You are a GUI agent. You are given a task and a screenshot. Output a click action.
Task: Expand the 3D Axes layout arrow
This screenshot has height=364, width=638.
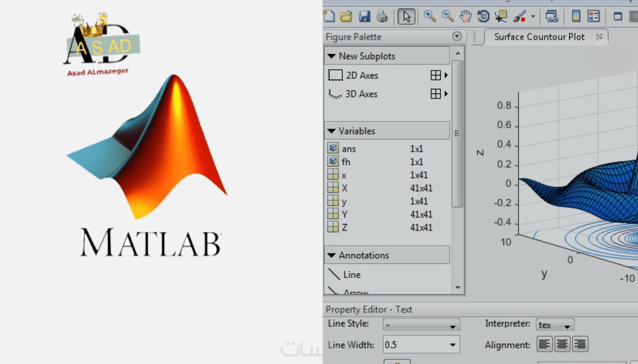[x=446, y=94]
